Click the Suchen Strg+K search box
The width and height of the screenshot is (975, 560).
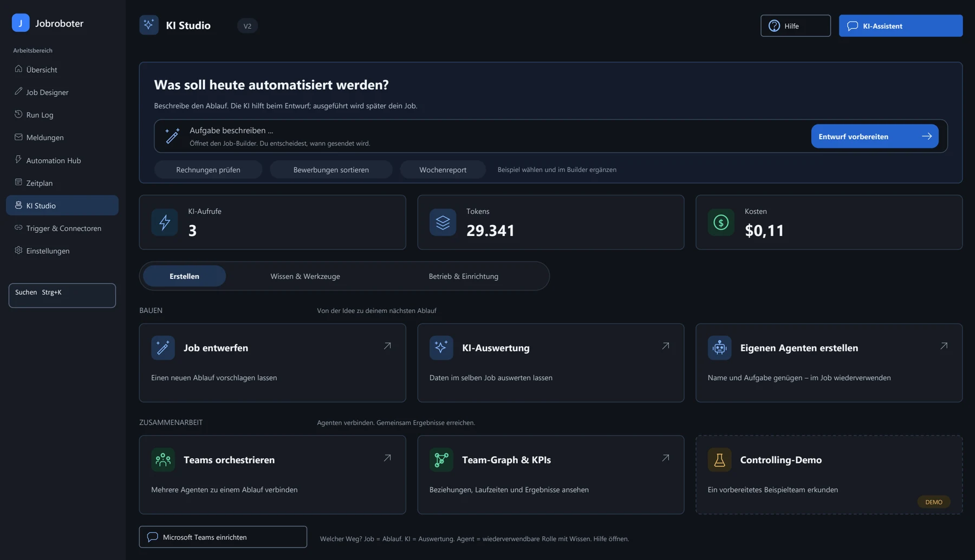62,295
